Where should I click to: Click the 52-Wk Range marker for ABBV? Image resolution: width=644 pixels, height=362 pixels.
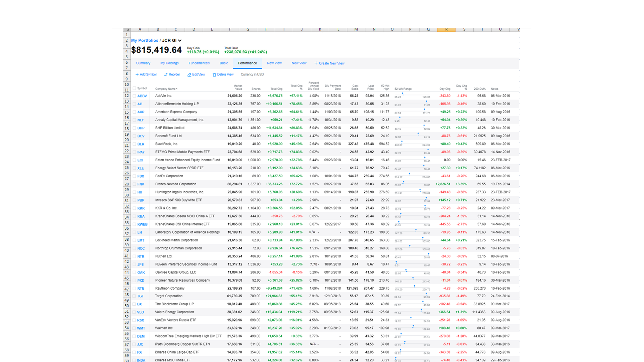pyautogui.click(x=403, y=94)
